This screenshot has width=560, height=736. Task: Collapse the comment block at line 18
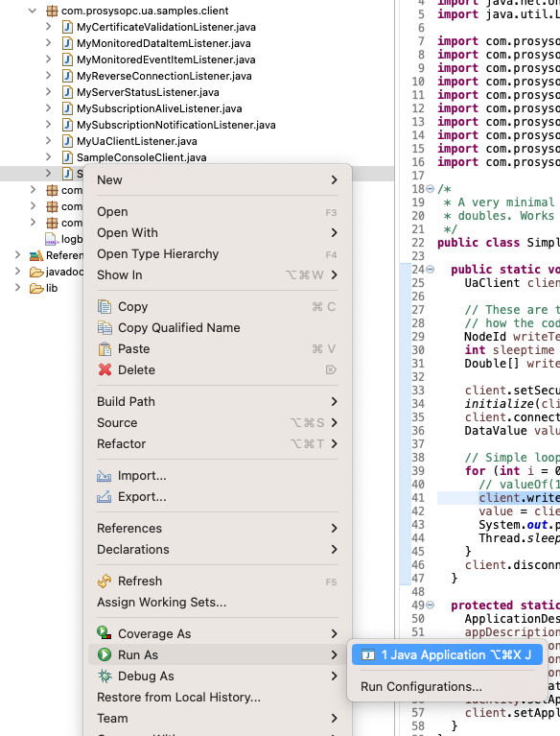point(431,189)
